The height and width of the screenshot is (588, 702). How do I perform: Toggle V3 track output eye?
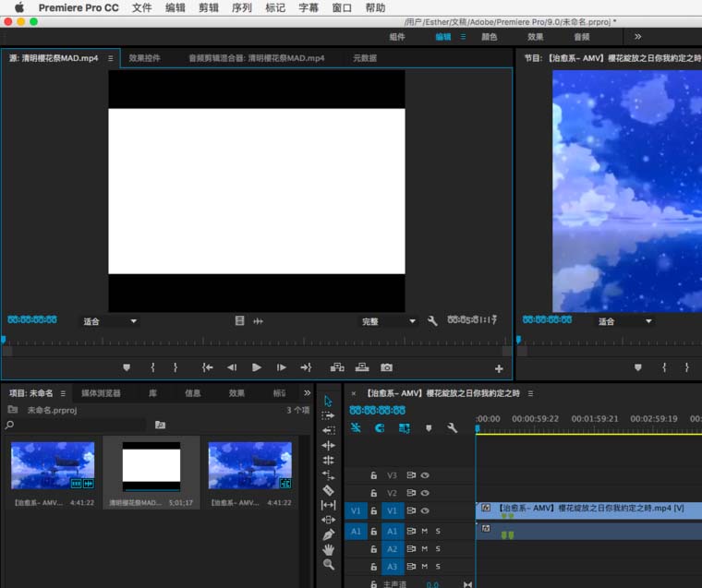425,475
